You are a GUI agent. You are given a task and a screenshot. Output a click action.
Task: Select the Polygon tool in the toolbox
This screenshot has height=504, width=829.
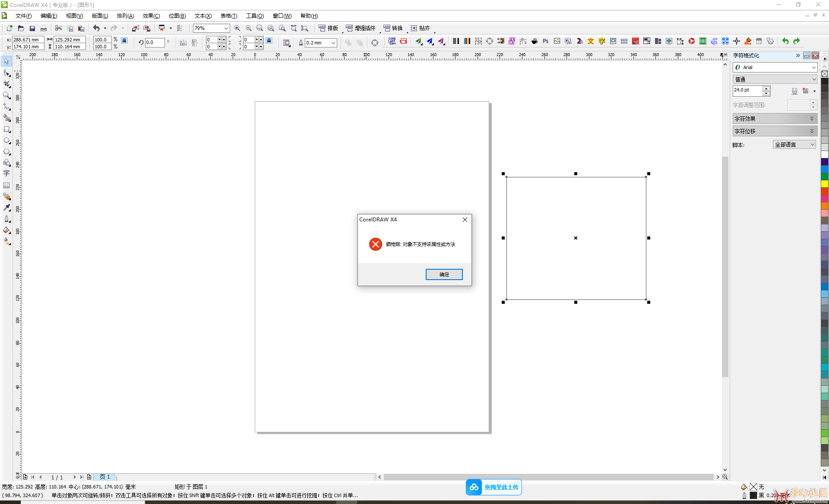6,151
